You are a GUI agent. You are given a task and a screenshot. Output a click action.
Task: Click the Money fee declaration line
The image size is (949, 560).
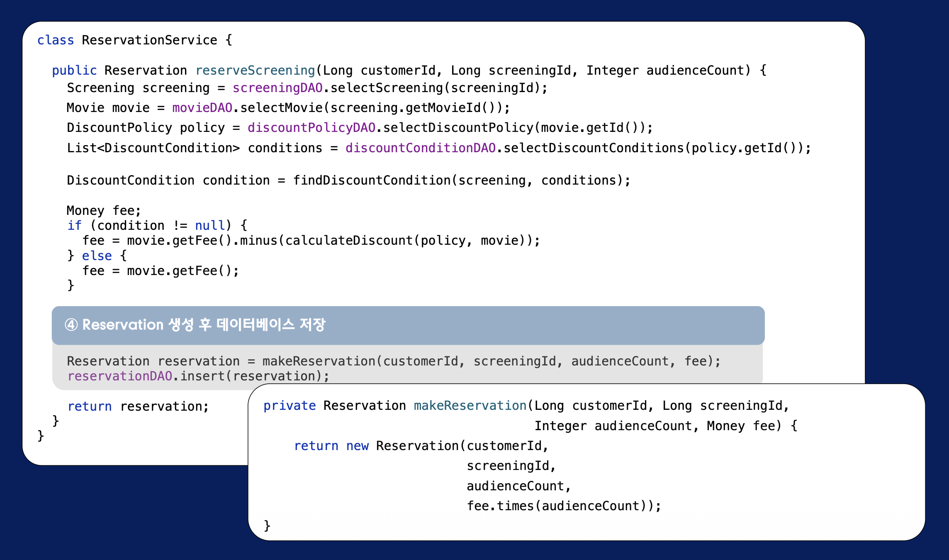[x=104, y=211]
